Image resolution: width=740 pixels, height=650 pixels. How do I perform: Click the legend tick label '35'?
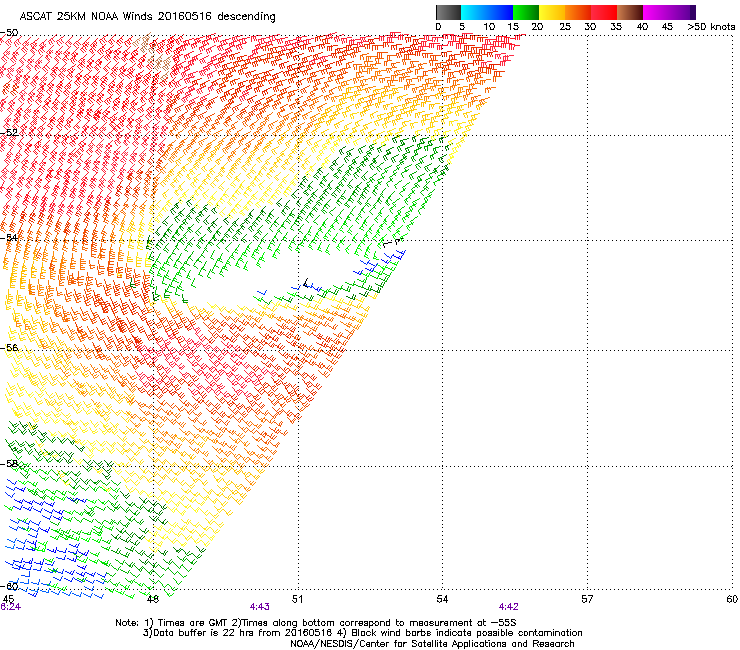[616, 27]
